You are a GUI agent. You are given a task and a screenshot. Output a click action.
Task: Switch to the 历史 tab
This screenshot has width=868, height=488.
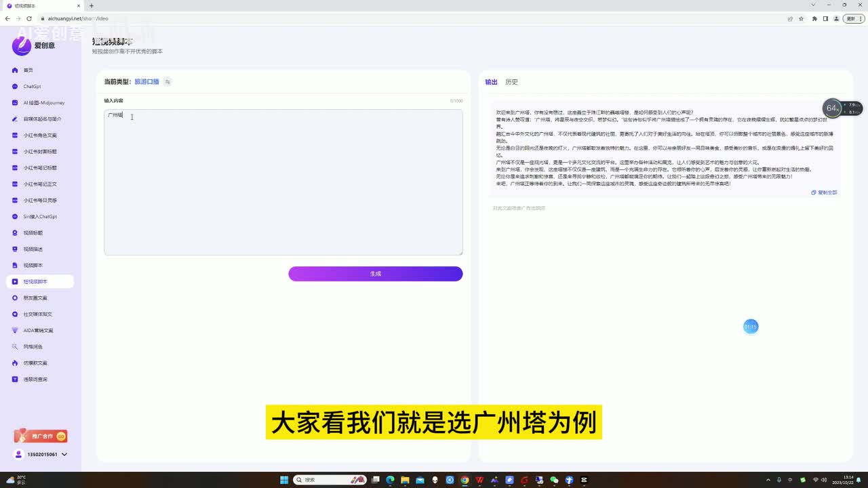(511, 82)
